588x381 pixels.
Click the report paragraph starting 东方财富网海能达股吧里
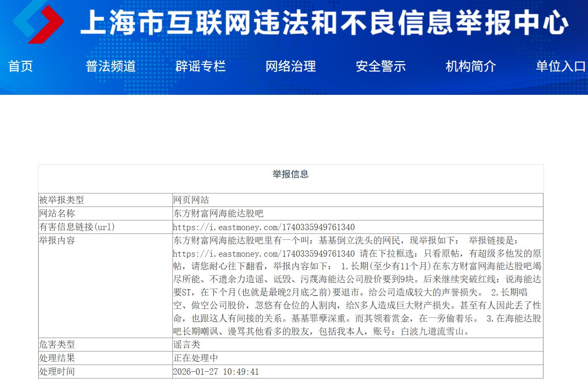357,286
